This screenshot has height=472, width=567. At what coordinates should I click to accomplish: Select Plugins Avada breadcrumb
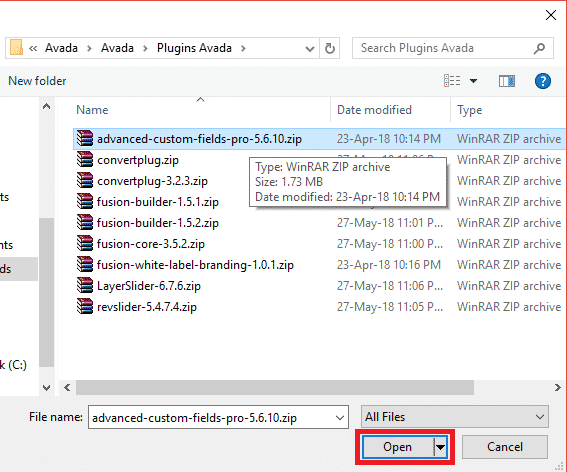[194, 48]
